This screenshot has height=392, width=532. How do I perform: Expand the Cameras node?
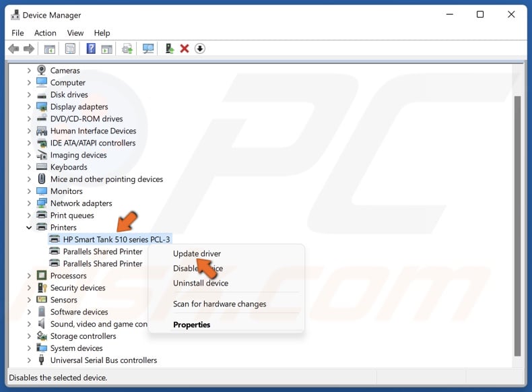29,71
